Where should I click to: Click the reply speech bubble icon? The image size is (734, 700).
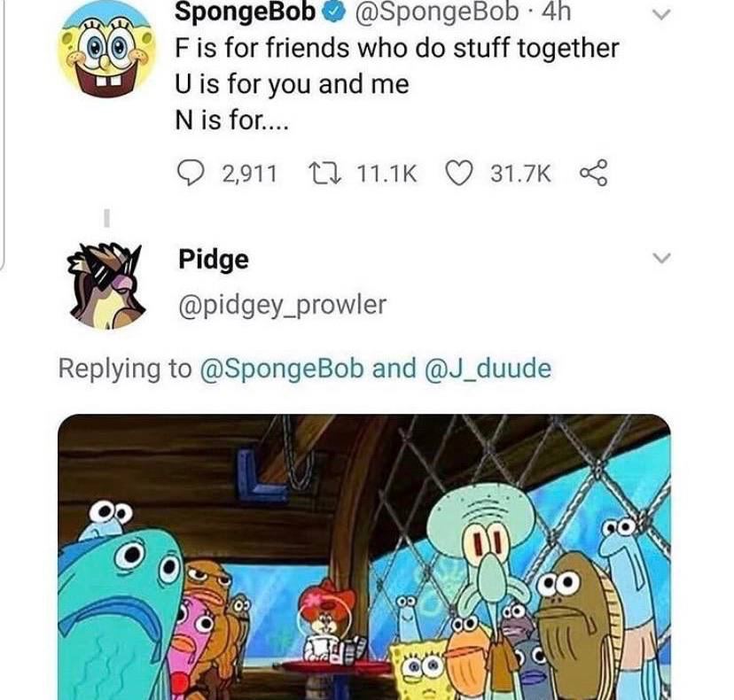tap(191, 173)
